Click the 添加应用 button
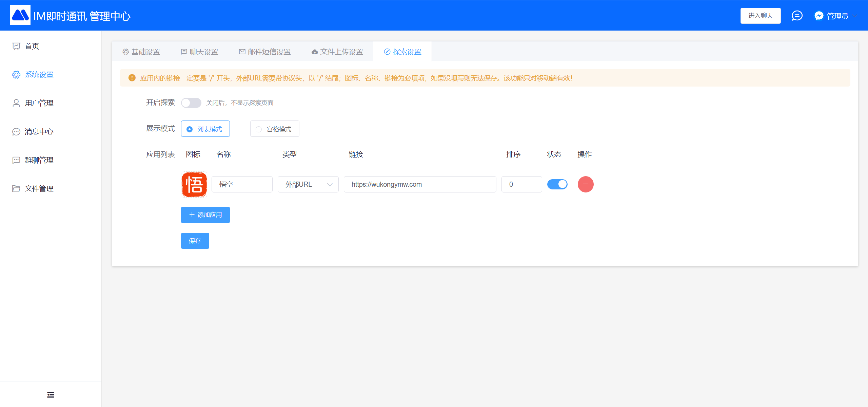Image resolution: width=868 pixels, height=407 pixels. [x=205, y=215]
